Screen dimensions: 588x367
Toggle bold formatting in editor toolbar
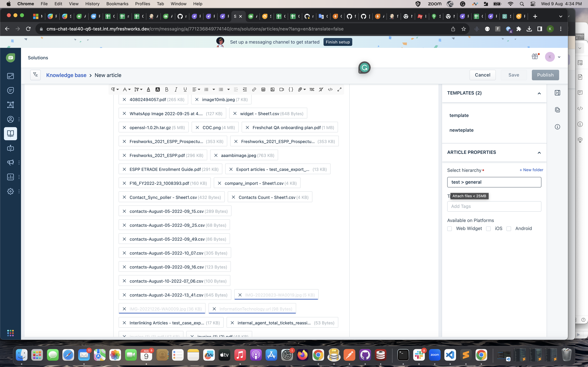(167, 90)
